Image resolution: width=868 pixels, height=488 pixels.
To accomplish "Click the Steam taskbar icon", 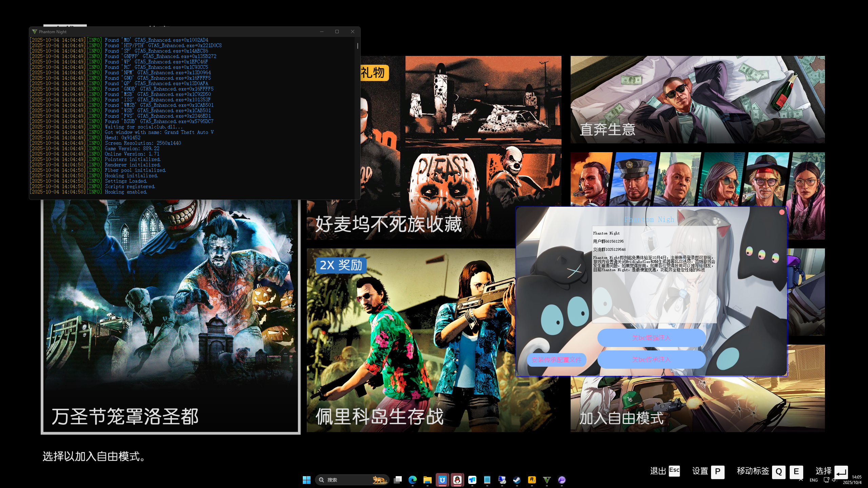I will tap(517, 480).
